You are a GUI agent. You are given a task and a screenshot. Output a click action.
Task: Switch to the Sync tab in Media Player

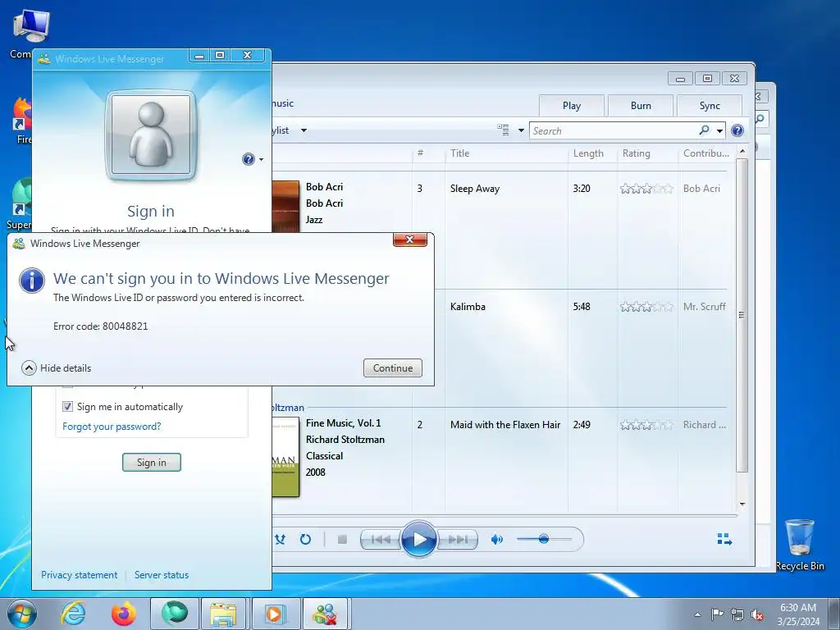(x=710, y=106)
